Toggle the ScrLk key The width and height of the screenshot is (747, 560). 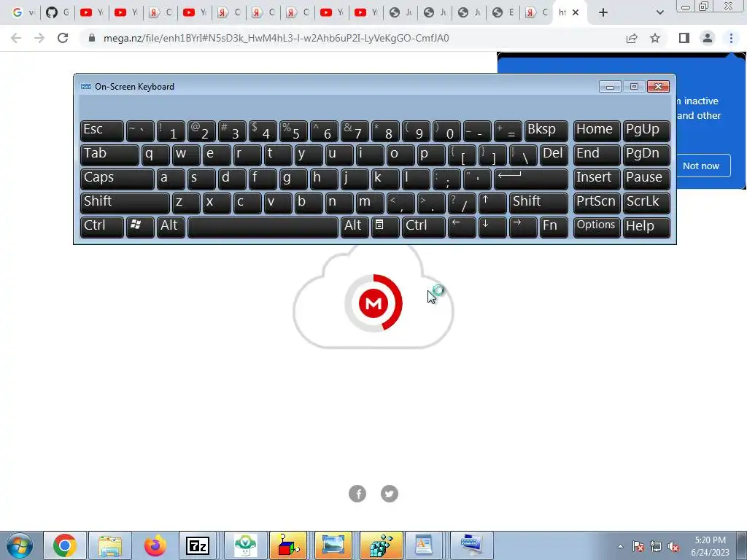[646, 203]
